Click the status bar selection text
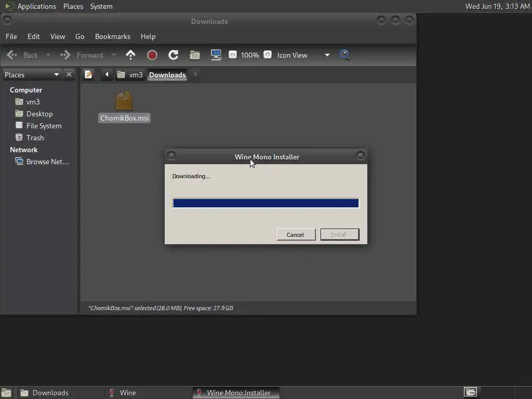Screen dimensions: 532x399 [x=161, y=308]
